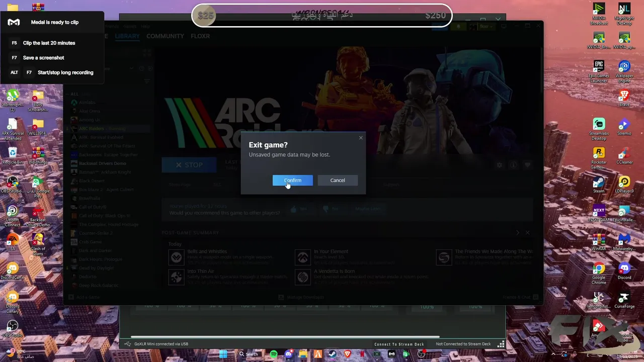This screenshot has width=644, height=362.
Task: Open Spotify from the taskbar
Action: (273, 354)
